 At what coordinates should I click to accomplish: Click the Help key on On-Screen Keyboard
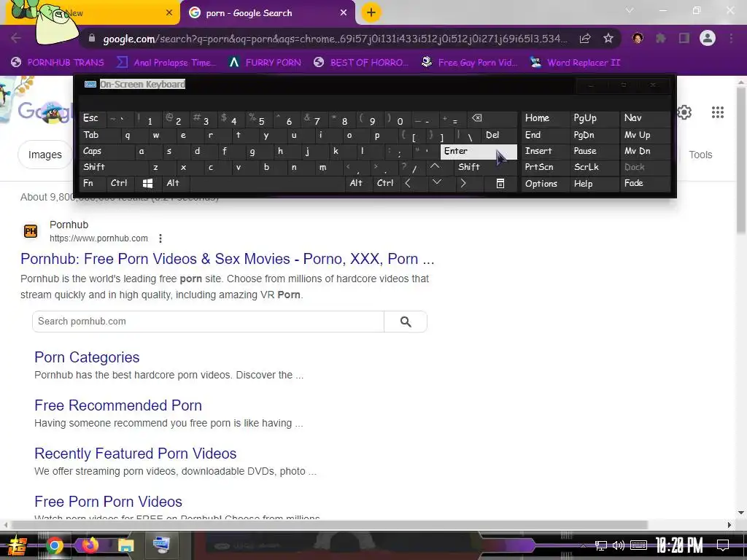pyautogui.click(x=594, y=183)
